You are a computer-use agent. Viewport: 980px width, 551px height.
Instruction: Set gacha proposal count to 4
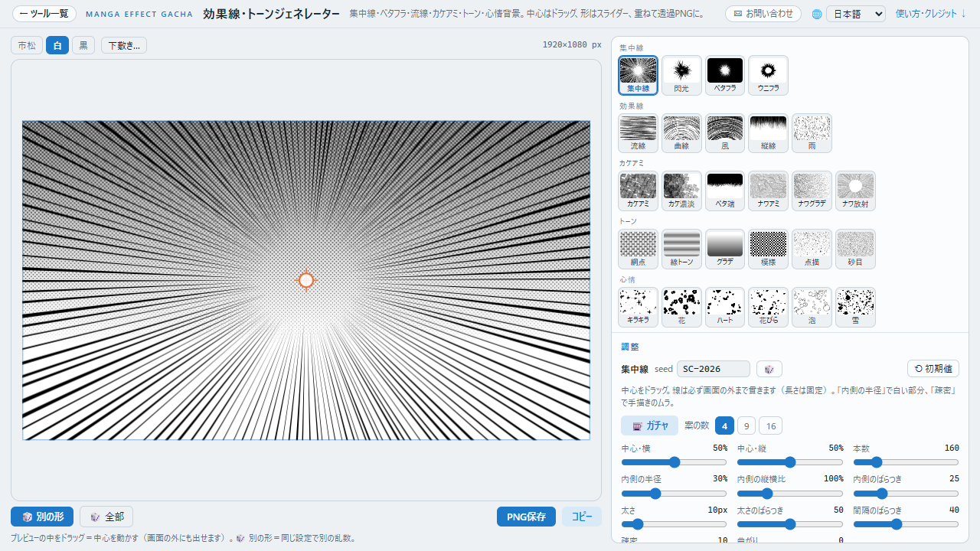724,426
